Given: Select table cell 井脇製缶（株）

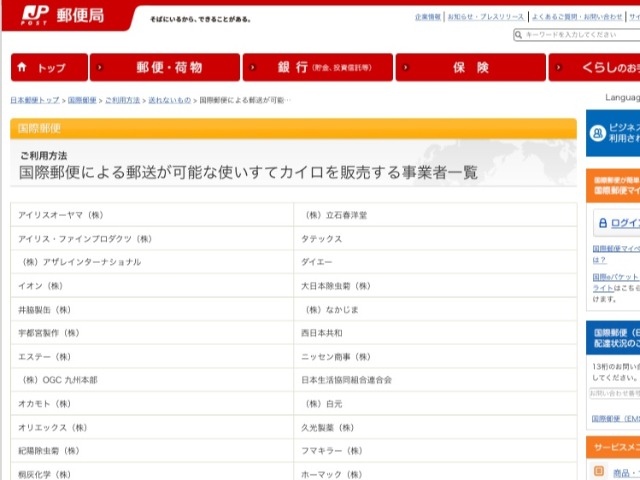Looking at the screenshot, I should [x=152, y=309].
